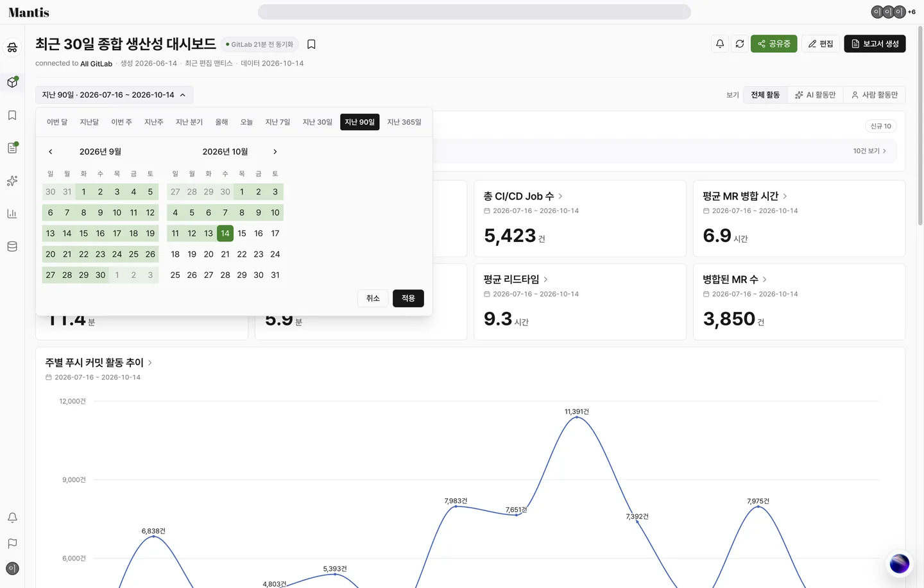Click the 취소 cancel button

click(373, 298)
